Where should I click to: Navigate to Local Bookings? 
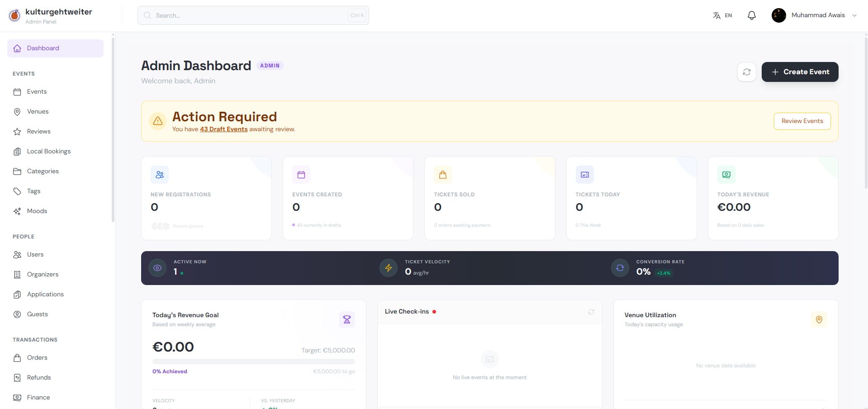[x=55, y=152]
